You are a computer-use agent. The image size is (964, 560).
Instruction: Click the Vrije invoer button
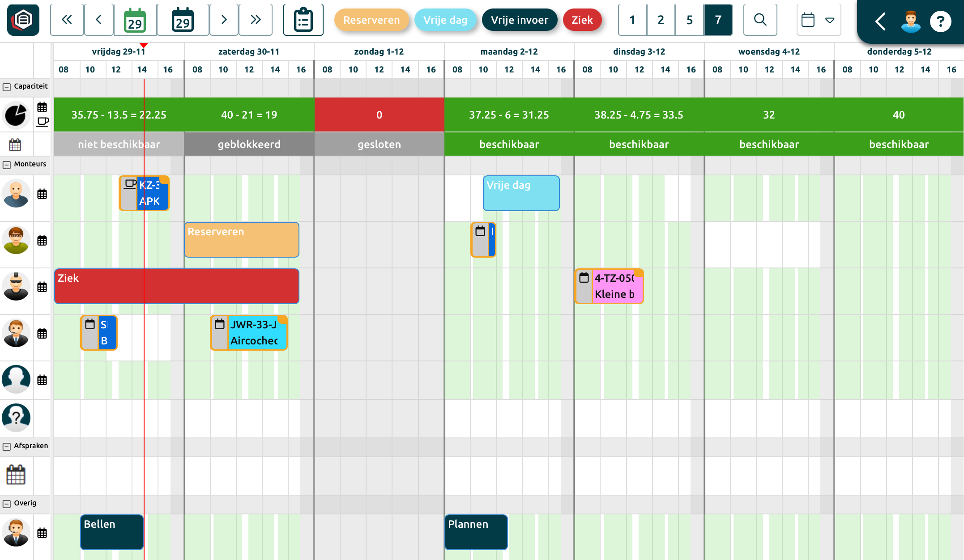click(x=519, y=20)
